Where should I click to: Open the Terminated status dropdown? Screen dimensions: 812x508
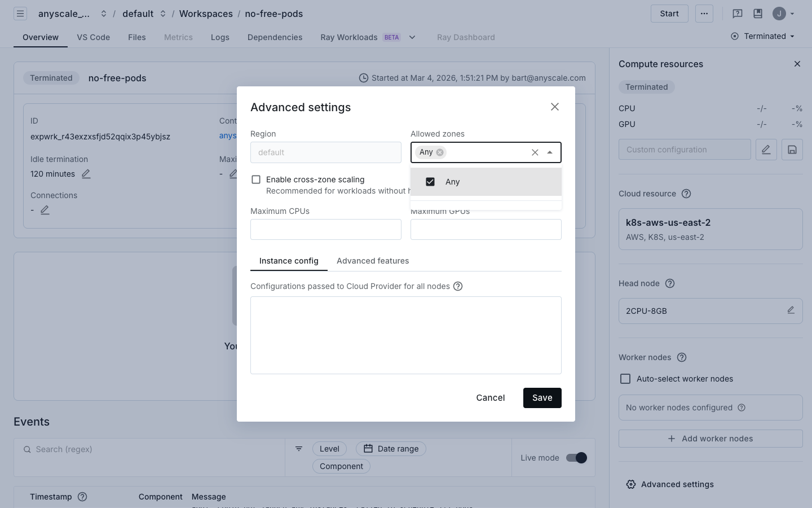763,36
